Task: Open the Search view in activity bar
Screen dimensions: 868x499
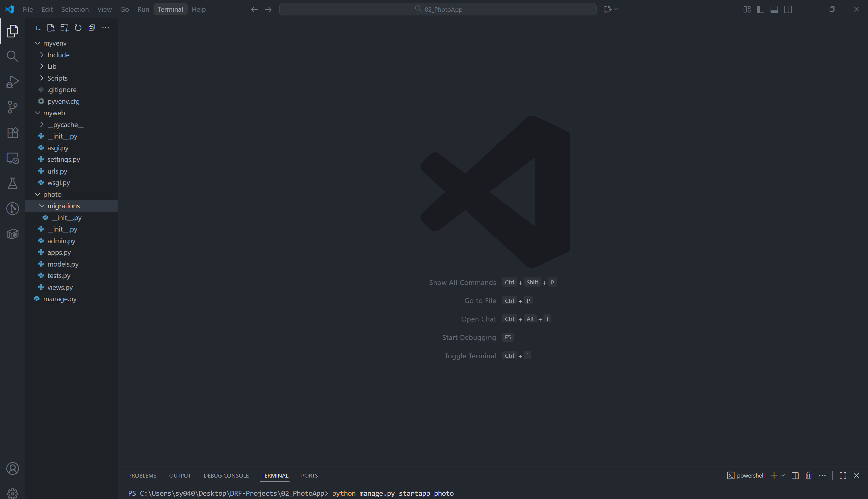Action: tap(13, 56)
